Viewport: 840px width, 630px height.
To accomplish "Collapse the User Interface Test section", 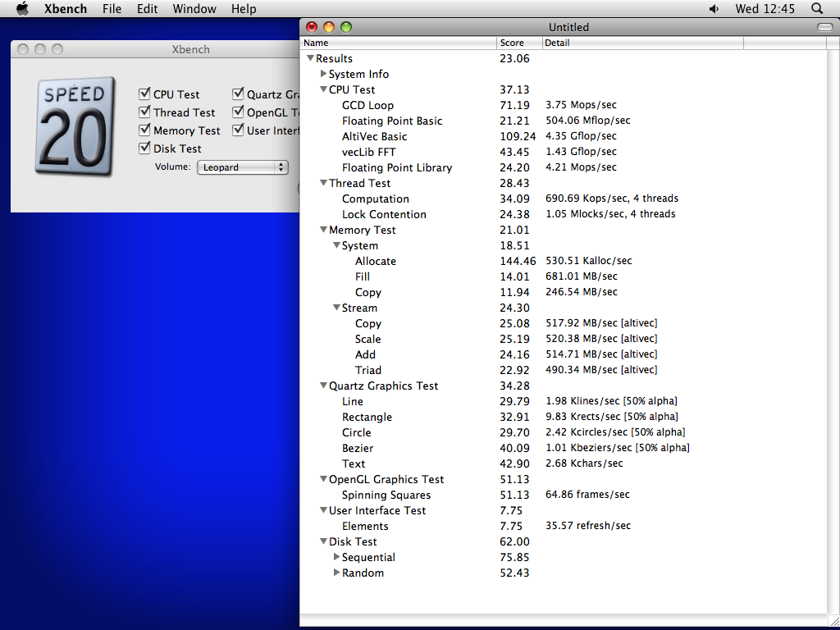I will [323, 510].
